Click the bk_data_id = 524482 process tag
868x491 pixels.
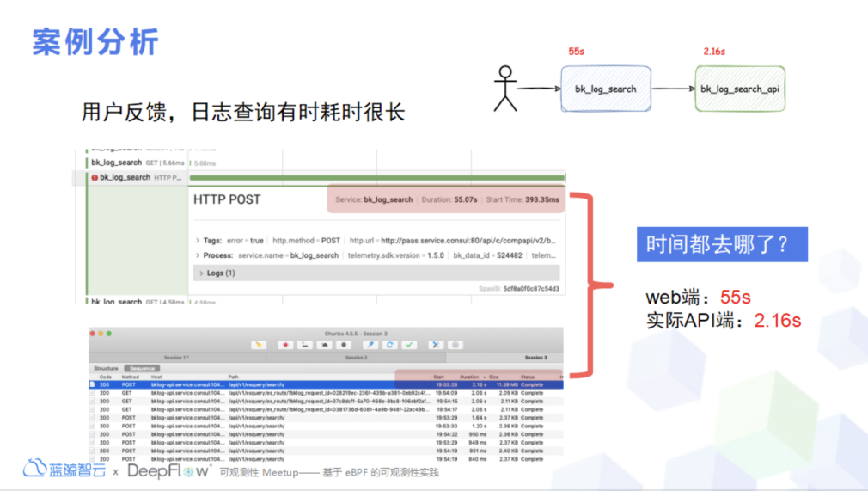tap(487, 255)
